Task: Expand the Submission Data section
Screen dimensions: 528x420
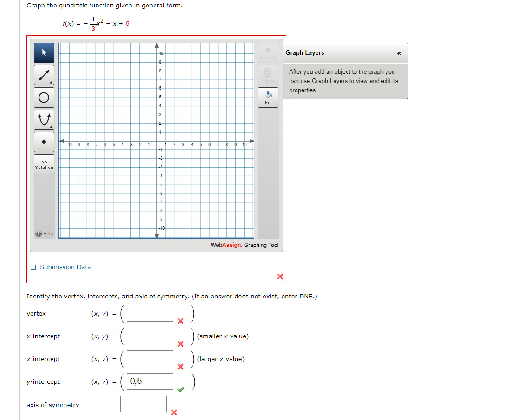Action: 32,267
